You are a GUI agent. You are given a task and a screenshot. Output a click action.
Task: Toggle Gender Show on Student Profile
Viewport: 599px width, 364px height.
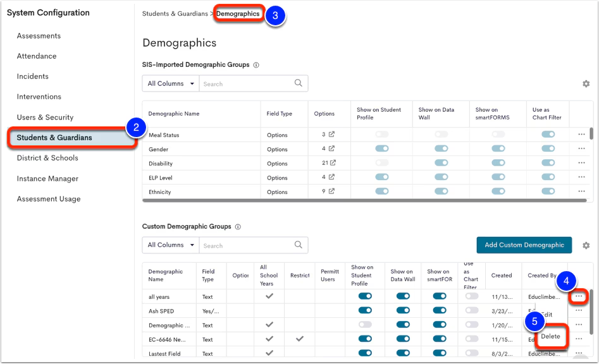point(382,149)
